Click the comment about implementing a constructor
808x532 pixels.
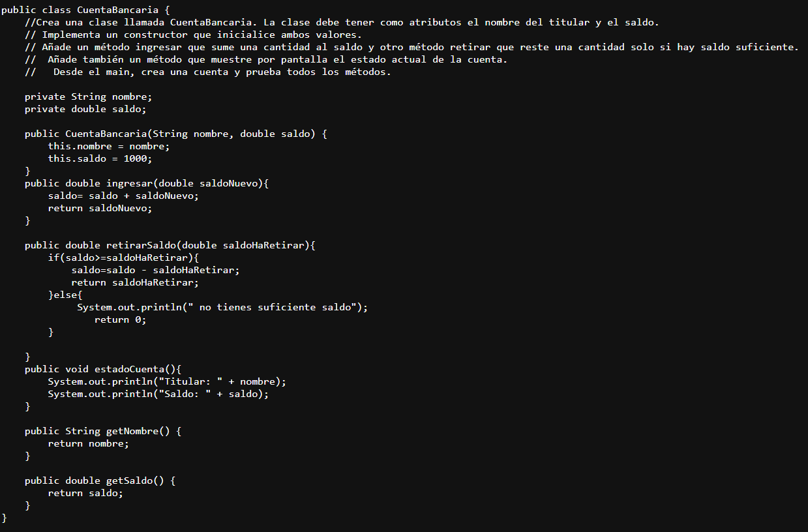[x=193, y=35]
